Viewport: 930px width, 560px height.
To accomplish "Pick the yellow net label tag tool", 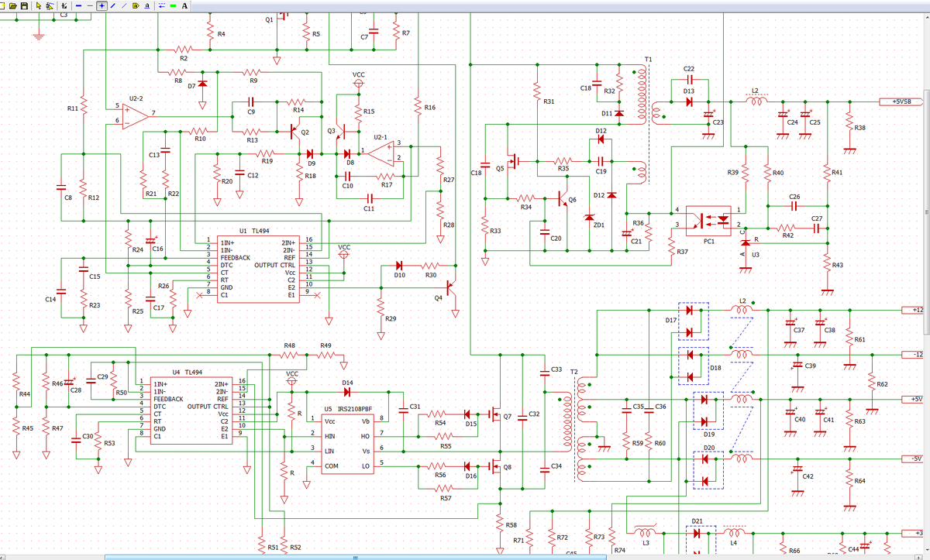I will [136, 5].
